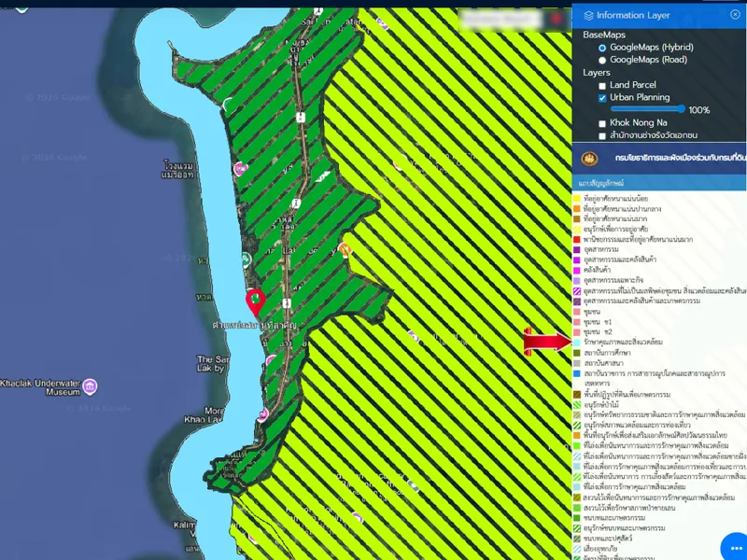
Task: Click the stacked layers icon in panel header
Action: (x=587, y=15)
